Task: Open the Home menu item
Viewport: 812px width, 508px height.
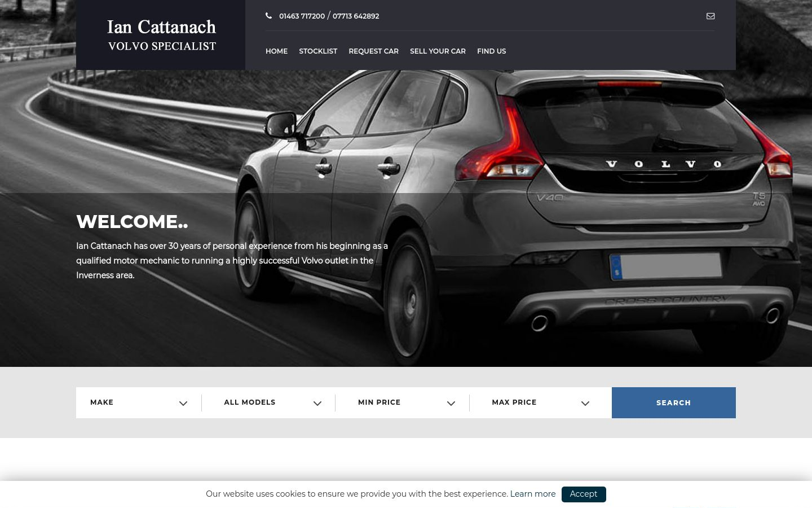Action: pyautogui.click(x=276, y=51)
